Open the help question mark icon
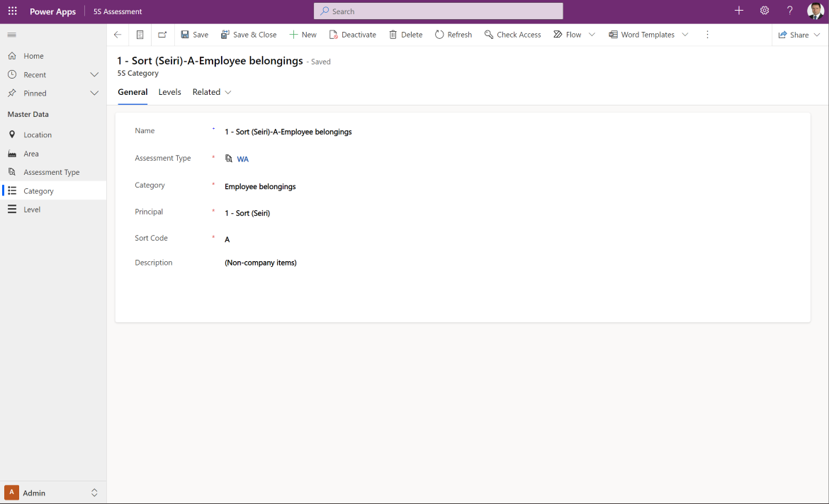This screenshot has width=829, height=504. [790, 11]
